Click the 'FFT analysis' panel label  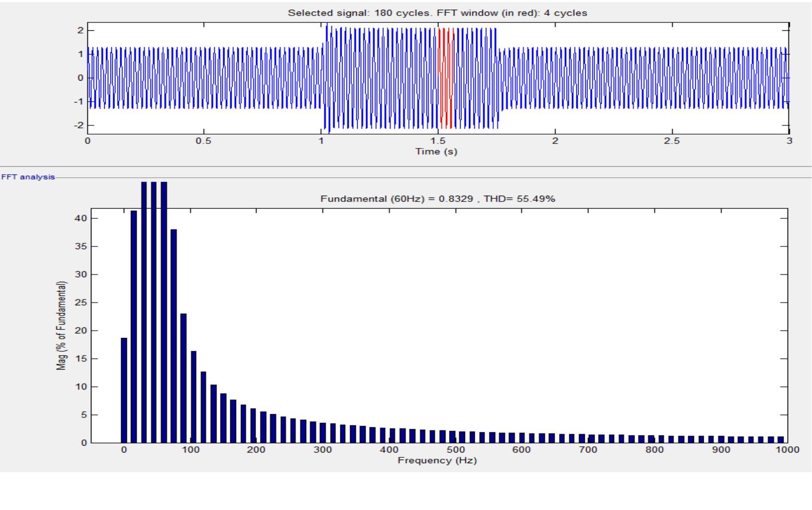28,177
